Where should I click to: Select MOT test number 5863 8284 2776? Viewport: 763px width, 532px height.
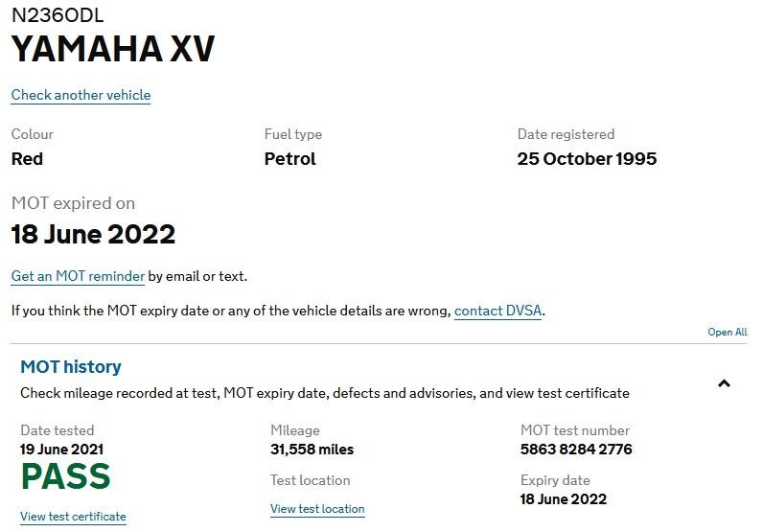pyautogui.click(x=576, y=450)
